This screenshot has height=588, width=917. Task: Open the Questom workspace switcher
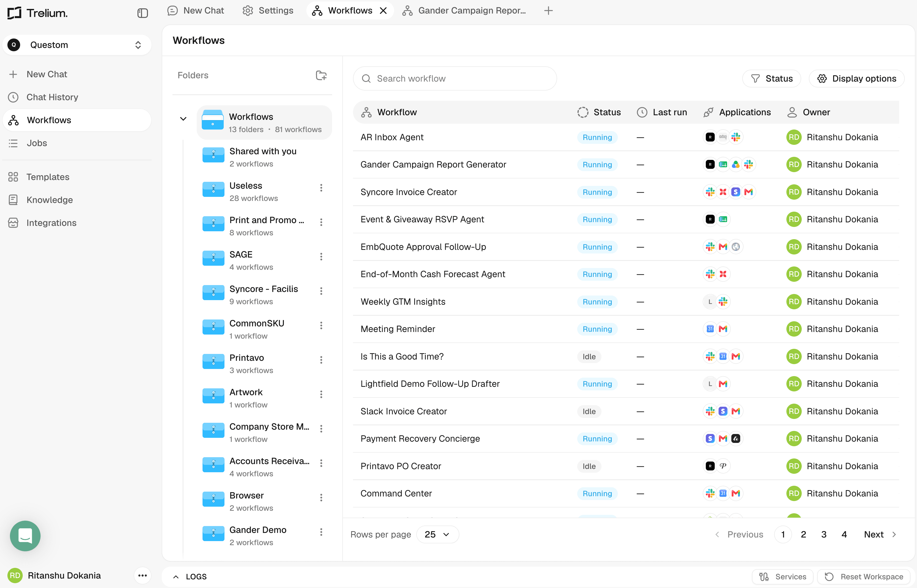click(77, 45)
